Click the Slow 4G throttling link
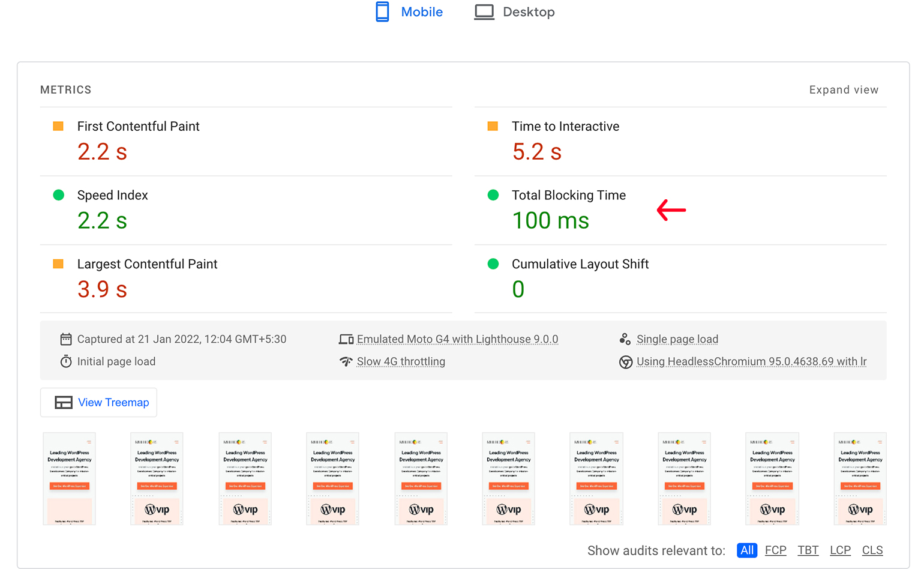The height and width of the screenshot is (569, 924). tap(401, 362)
